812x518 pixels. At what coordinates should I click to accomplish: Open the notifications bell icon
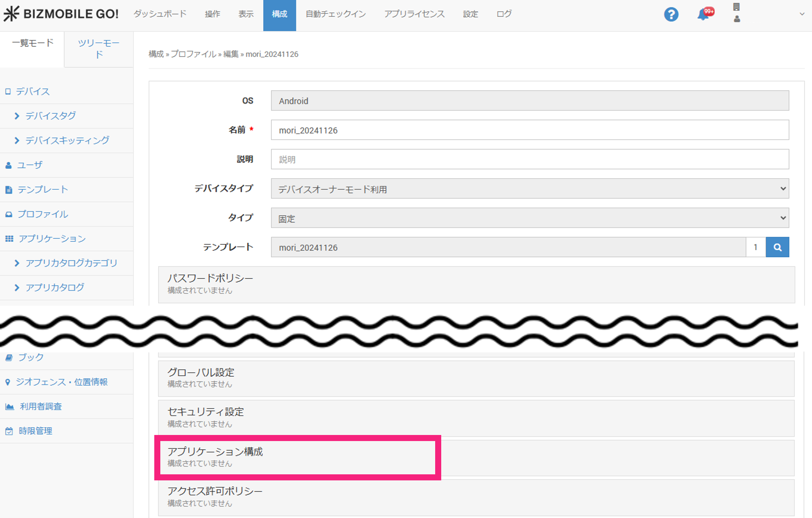click(704, 14)
